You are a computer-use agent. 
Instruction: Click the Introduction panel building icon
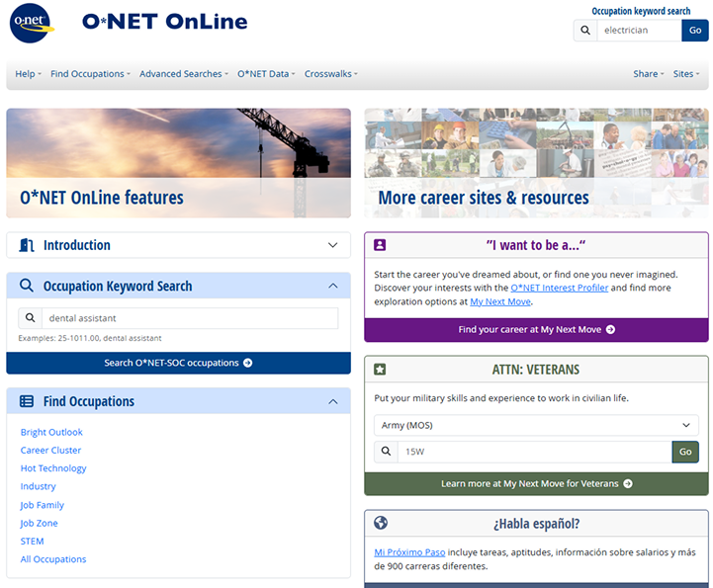27,245
